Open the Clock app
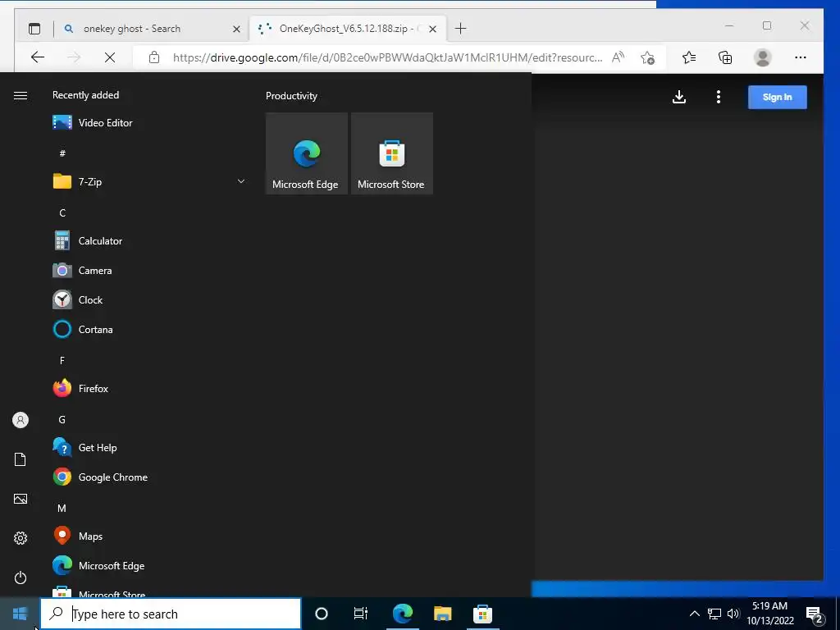The height and width of the screenshot is (630, 840). pyautogui.click(x=148, y=300)
